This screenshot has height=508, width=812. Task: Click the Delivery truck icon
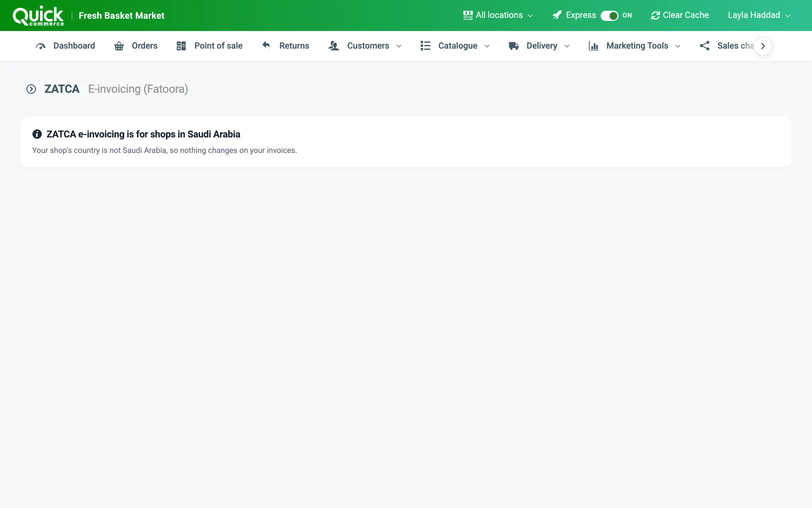[x=513, y=46]
